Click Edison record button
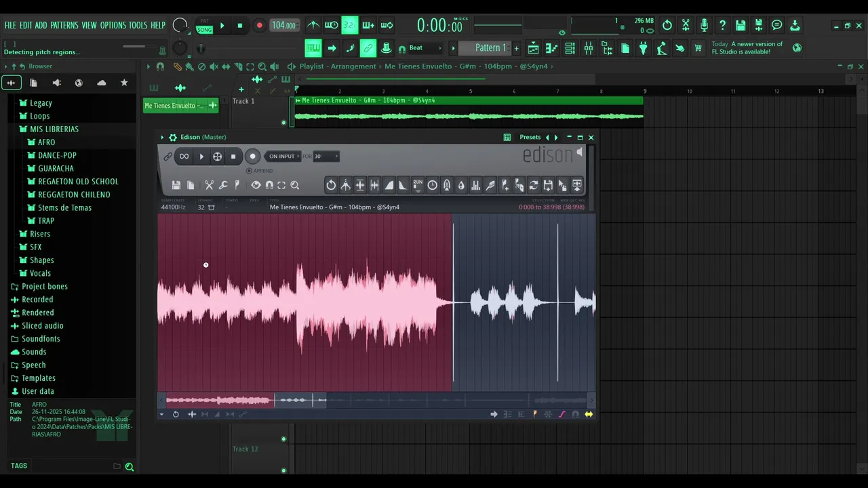This screenshot has height=488, width=868. pos(252,157)
